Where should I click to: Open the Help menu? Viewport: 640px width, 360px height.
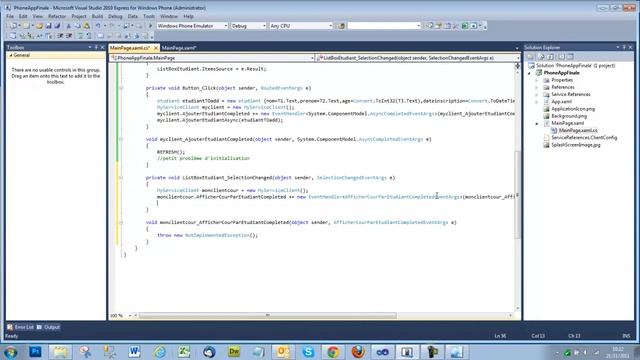click(188, 16)
